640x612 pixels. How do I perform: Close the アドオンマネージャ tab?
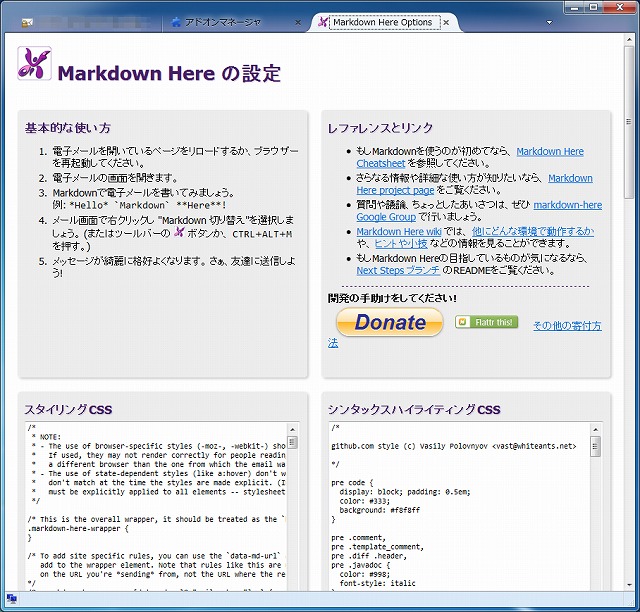(298, 22)
